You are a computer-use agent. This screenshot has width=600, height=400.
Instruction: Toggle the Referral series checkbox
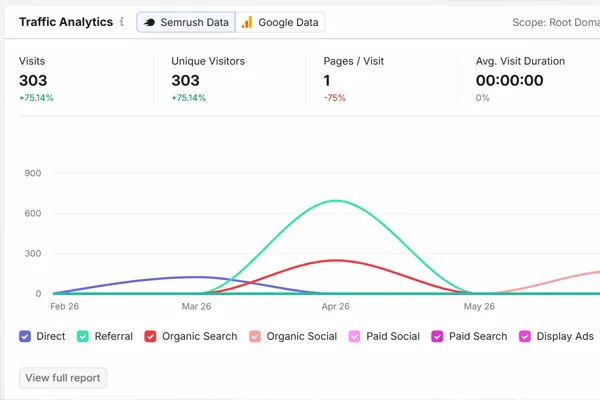pyautogui.click(x=83, y=336)
